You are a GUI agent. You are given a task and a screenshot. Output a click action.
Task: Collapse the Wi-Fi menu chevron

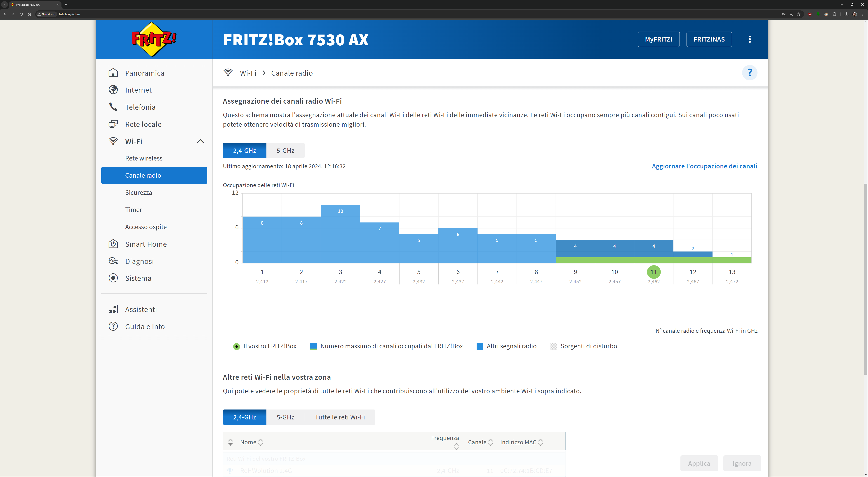point(200,141)
